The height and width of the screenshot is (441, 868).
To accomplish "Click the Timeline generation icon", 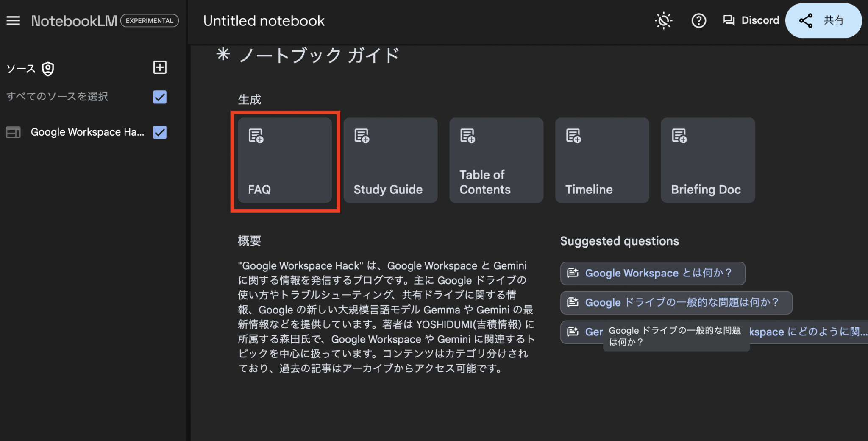I will (x=573, y=136).
